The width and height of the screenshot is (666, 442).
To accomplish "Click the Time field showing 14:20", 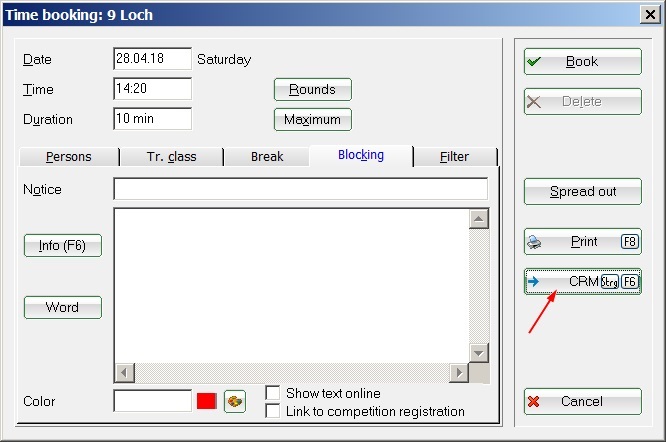I will coord(152,89).
